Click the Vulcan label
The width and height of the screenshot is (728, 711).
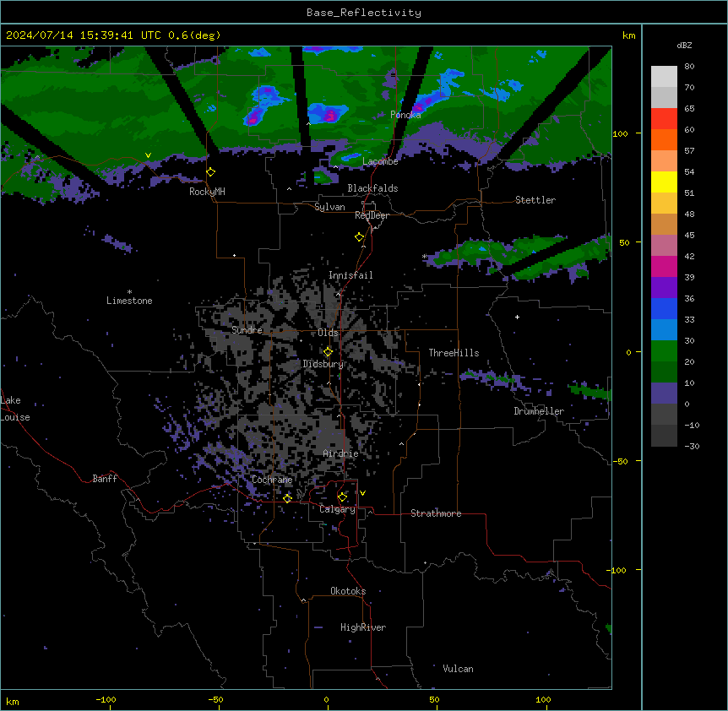click(459, 669)
